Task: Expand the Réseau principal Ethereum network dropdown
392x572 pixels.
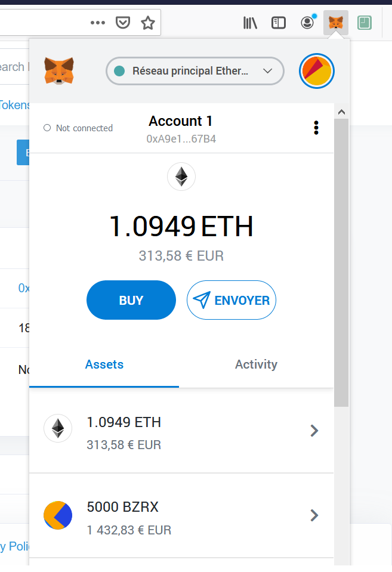Action: [x=195, y=71]
